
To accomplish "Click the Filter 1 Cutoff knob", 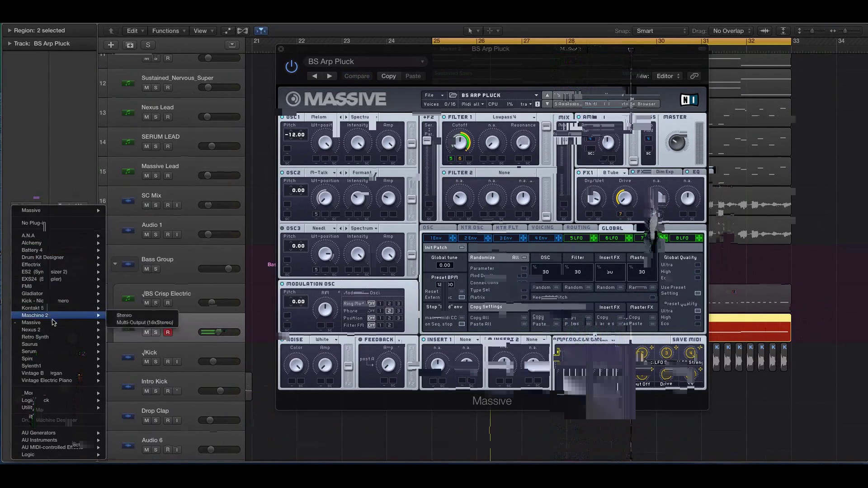I will 460,143.
